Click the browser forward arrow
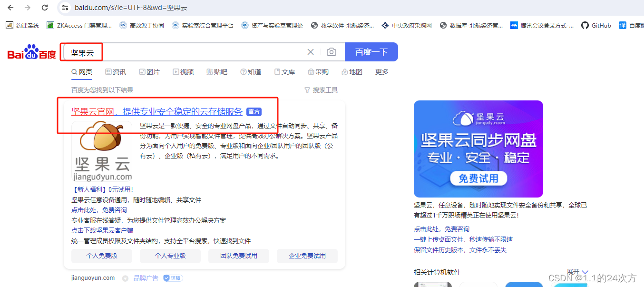 pyautogui.click(x=28, y=8)
